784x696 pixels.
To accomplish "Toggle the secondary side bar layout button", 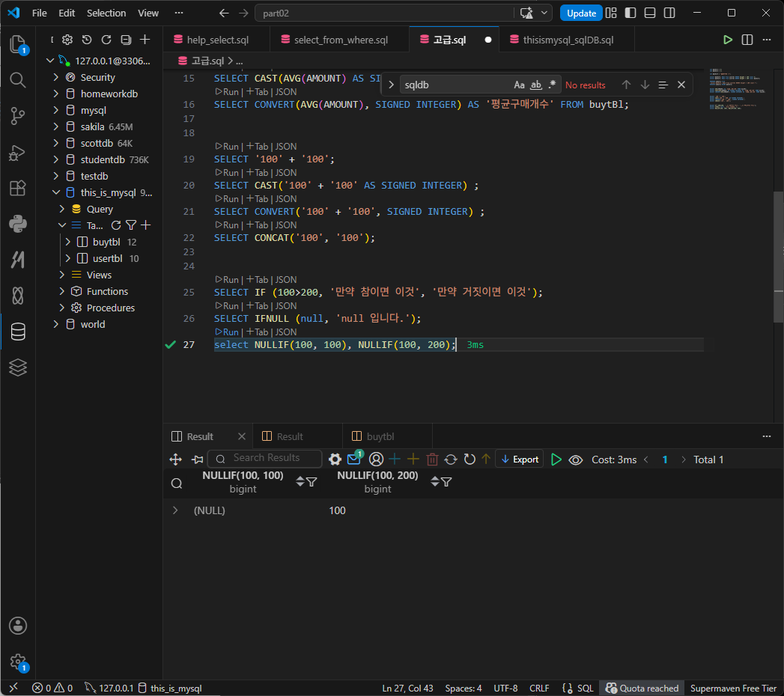I will [669, 13].
